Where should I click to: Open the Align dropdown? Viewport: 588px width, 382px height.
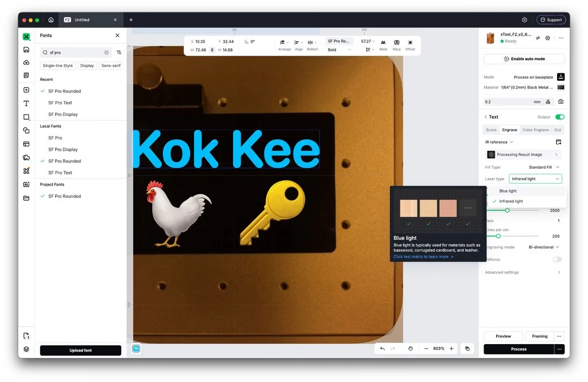[299, 45]
